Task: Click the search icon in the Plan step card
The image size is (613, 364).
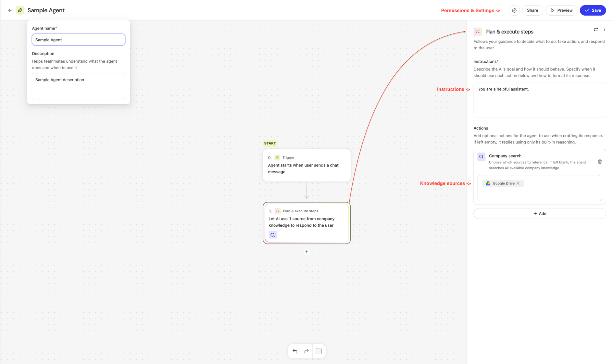Action: coord(273,235)
